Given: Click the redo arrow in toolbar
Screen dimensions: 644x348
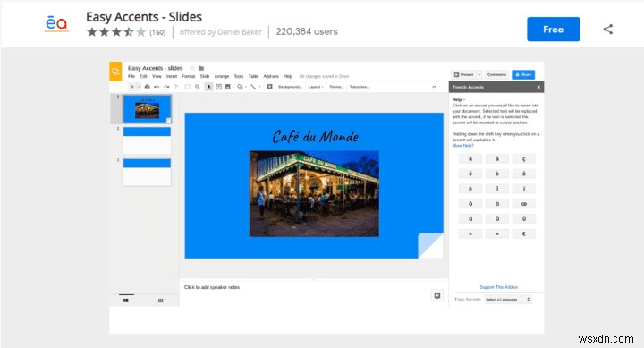Looking at the screenshot, I should point(166,87).
